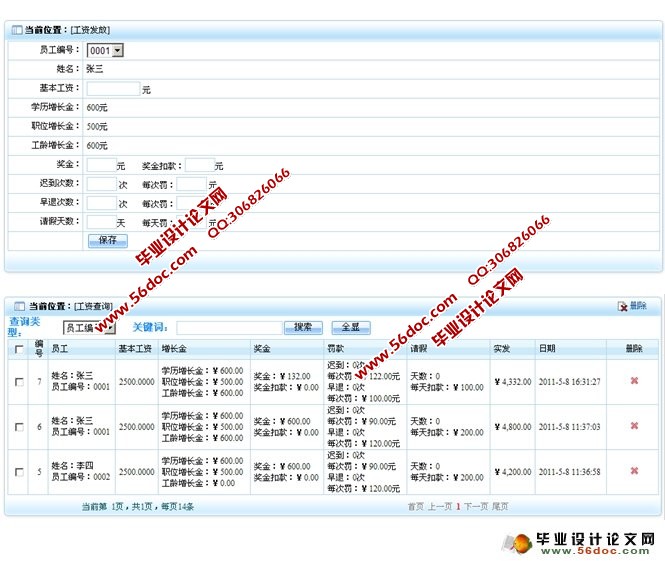665x561 pixels.
Task: Toggle the select-all checkbox in table header
Action: point(19,349)
